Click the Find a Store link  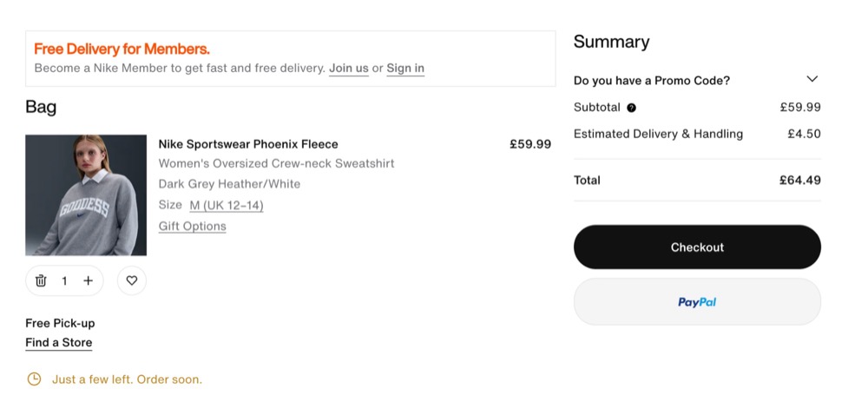pyautogui.click(x=59, y=343)
